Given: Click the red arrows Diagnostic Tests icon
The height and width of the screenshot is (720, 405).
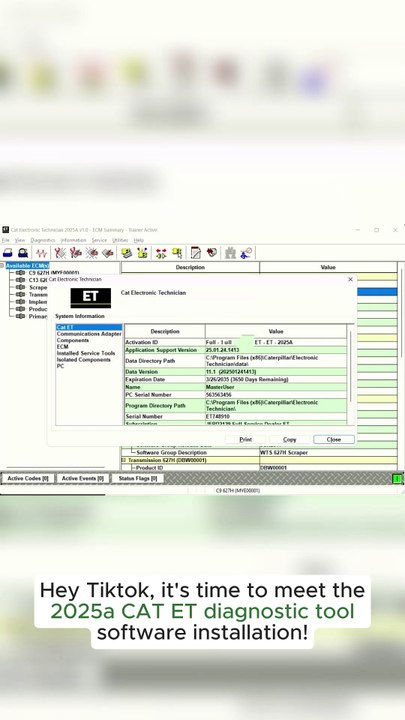Looking at the screenshot, I should [x=161, y=253].
